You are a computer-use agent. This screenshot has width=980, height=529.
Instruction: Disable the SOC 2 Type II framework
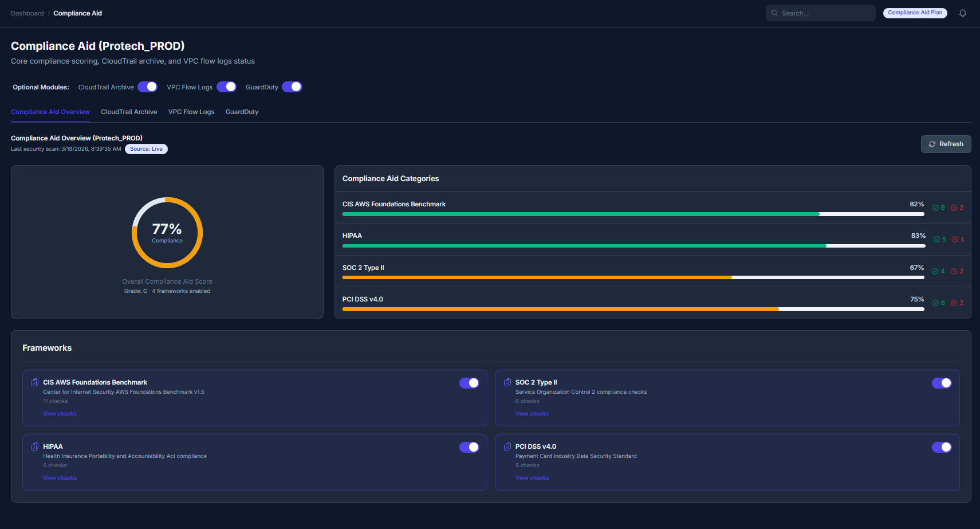(x=942, y=383)
